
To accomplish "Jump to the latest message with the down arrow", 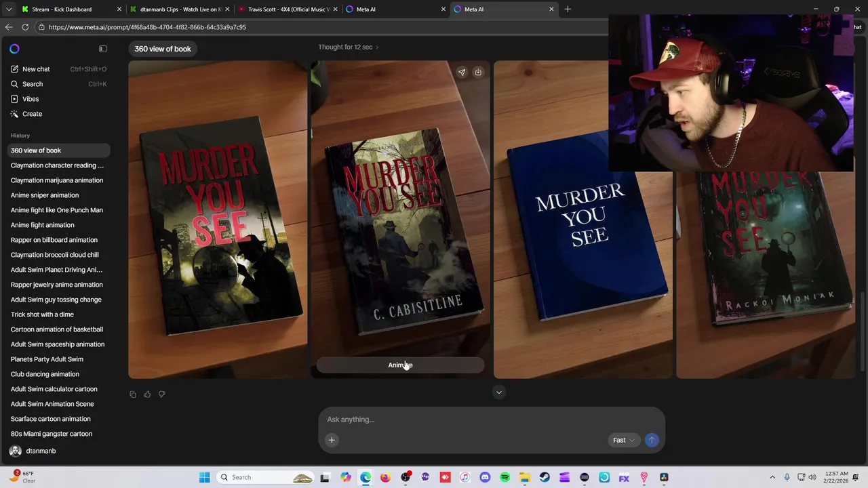I will 499,392.
